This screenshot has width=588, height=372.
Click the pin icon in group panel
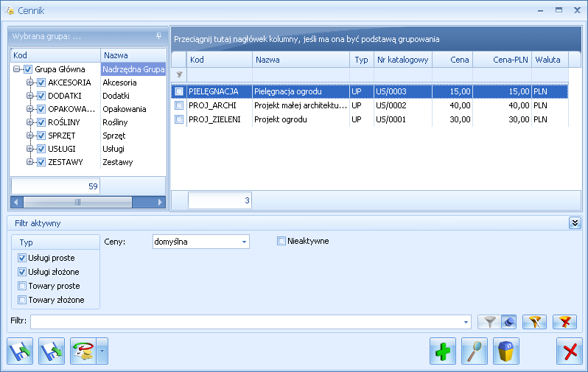coord(158,36)
